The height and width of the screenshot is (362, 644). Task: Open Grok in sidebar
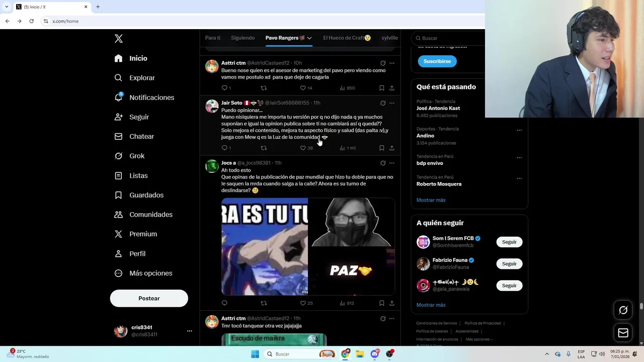129,156
